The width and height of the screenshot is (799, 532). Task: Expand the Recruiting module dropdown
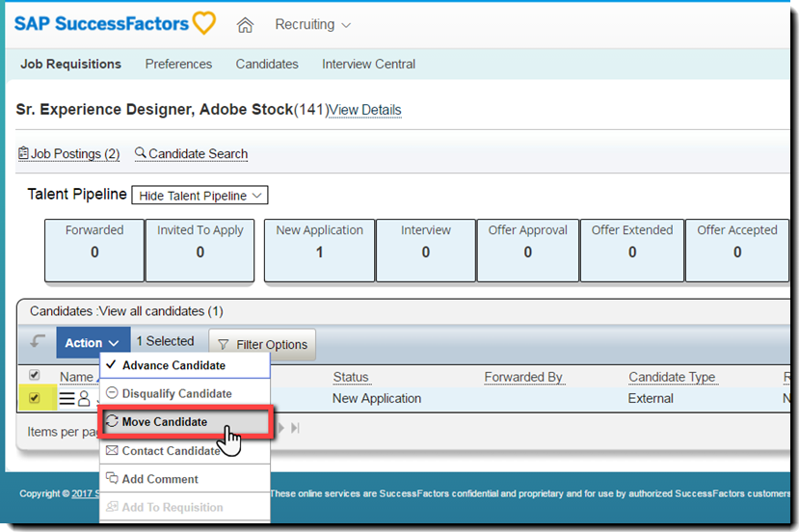coord(312,25)
